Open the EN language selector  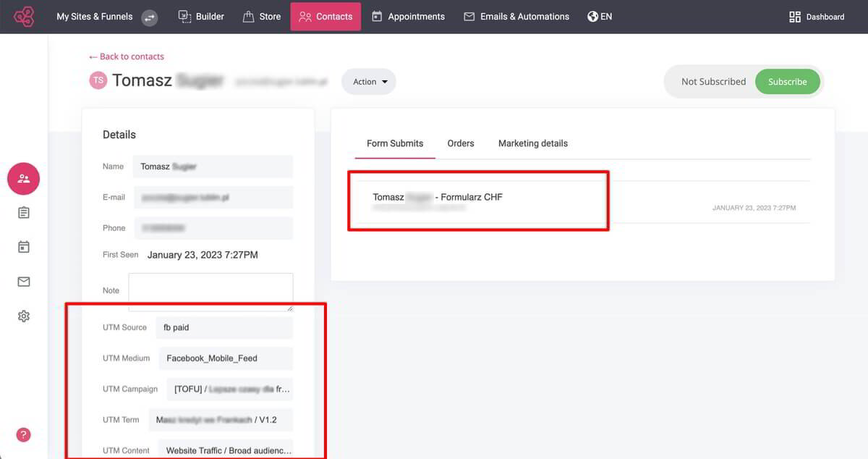[600, 15]
